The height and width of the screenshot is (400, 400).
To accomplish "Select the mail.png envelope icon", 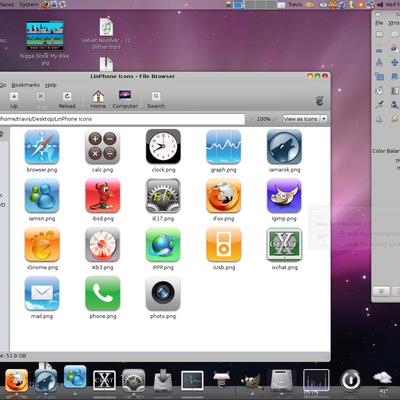I will click(42, 293).
